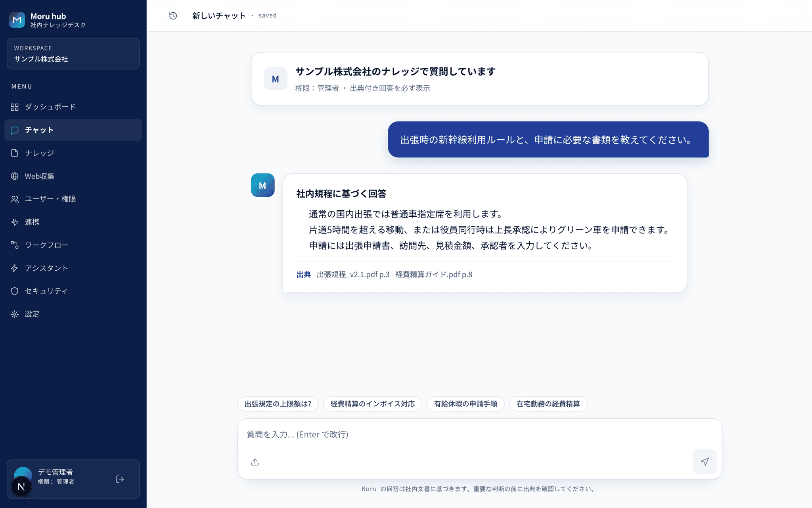Choose suggestion 出張規定の上限額は?

click(278, 404)
